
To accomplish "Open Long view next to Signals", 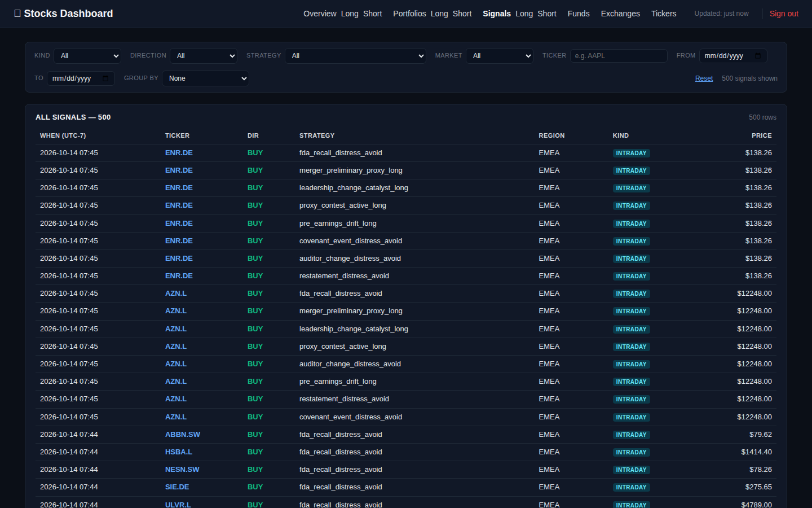I will [524, 14].
